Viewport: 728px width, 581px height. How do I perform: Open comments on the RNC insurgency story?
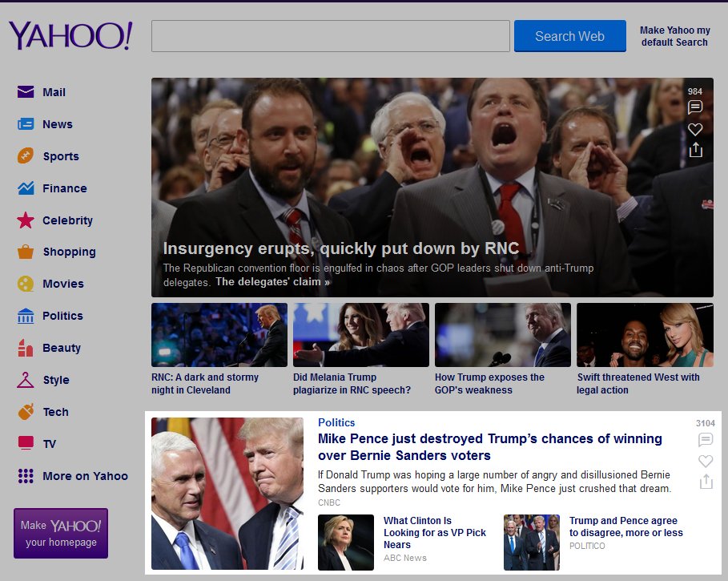tap(695, 107)
